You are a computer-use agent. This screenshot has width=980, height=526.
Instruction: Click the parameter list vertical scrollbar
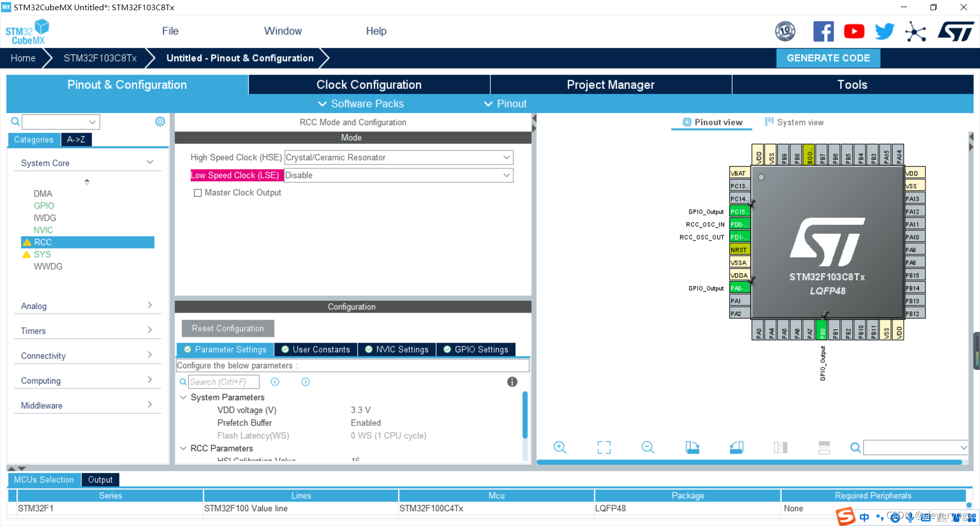pos(525,415)
